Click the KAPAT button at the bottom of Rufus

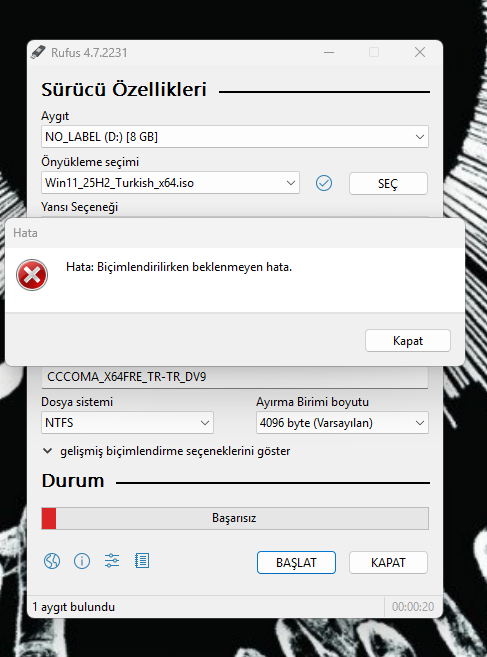[388, 562]
